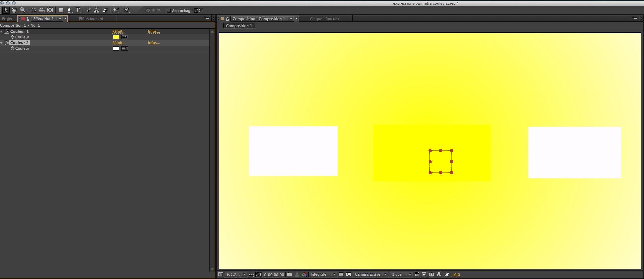Click Infos... for Couleur 2
Screen dimensions: 644x279
coord(154,43)
